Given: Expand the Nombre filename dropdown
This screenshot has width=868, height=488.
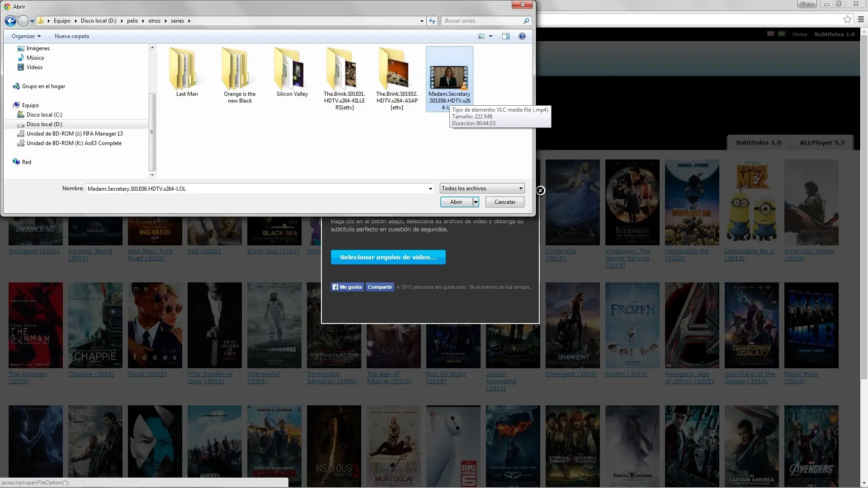Looking at the screenshot, I should [430, 189].
